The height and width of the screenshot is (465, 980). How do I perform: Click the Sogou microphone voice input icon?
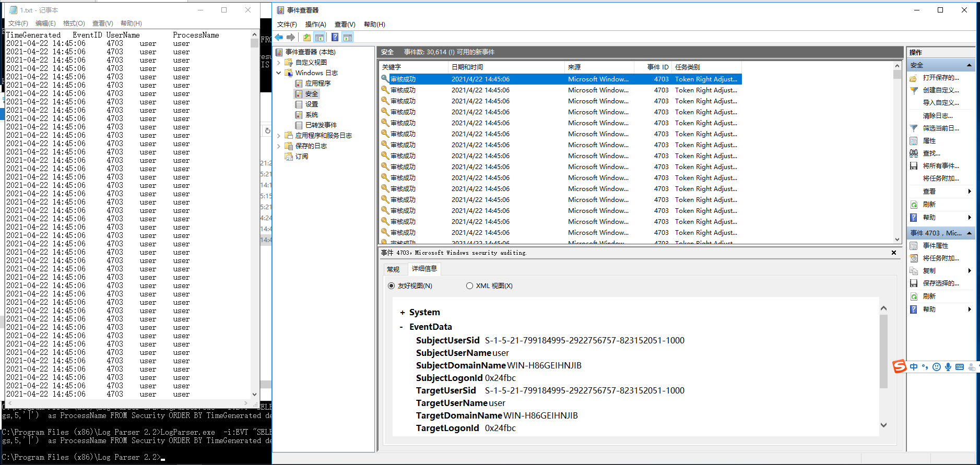coord(948,367)
